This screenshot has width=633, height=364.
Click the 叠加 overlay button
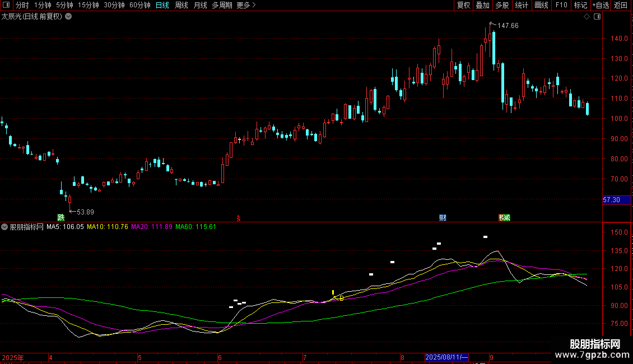(x=482, y=5)
